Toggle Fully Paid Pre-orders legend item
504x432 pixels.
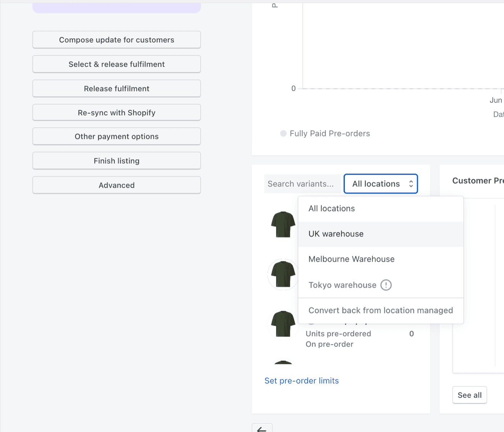click(x=325, y=133)
